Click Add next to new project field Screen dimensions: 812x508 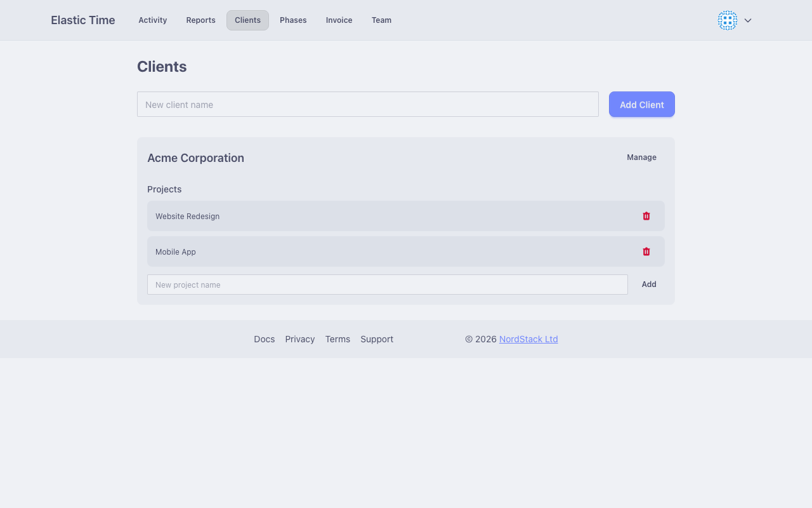tap(648, 284)
